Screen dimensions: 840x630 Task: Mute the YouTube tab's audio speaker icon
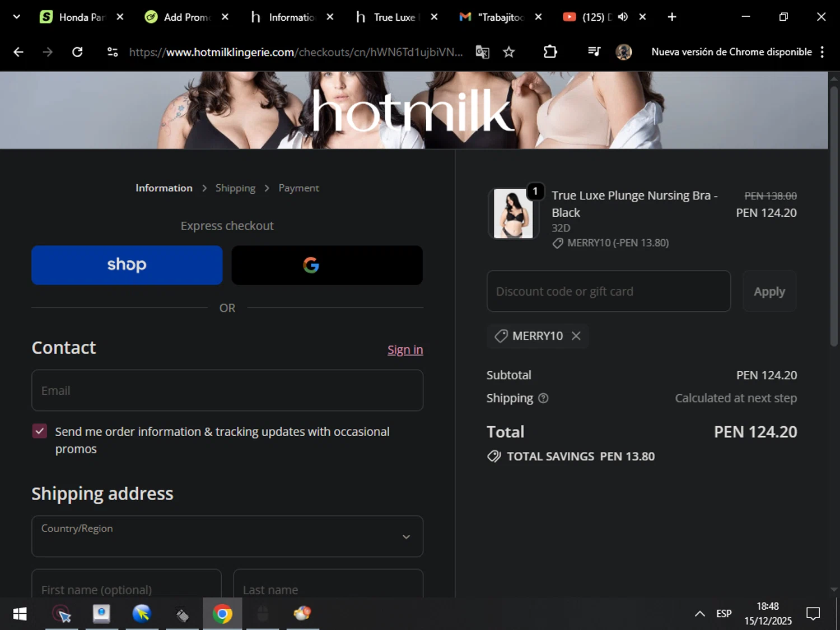(x=623, y=17)
